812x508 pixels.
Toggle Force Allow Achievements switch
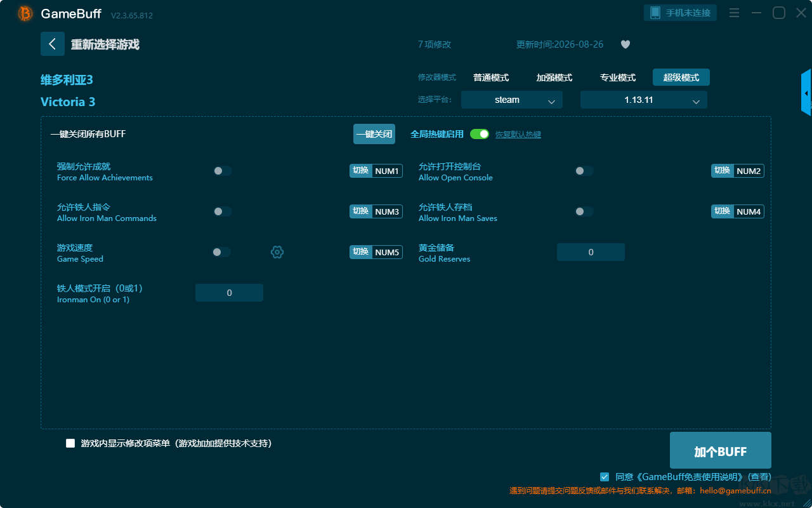223,171
